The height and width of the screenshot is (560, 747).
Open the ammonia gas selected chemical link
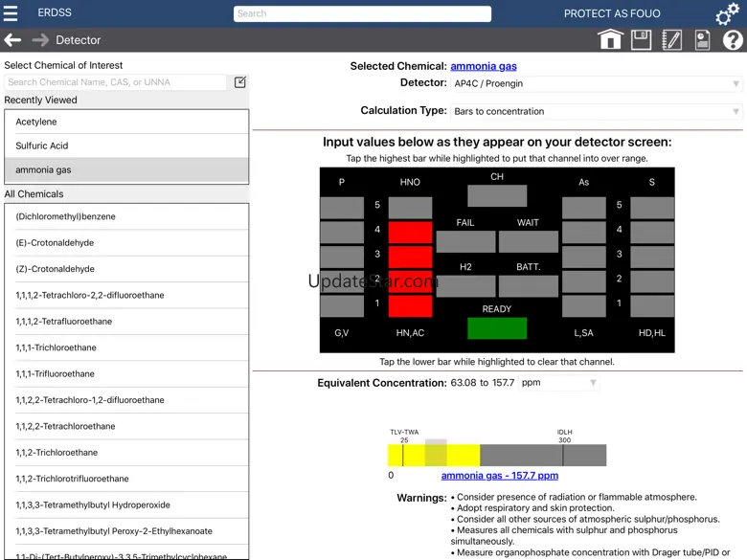[x=484, y=66]
